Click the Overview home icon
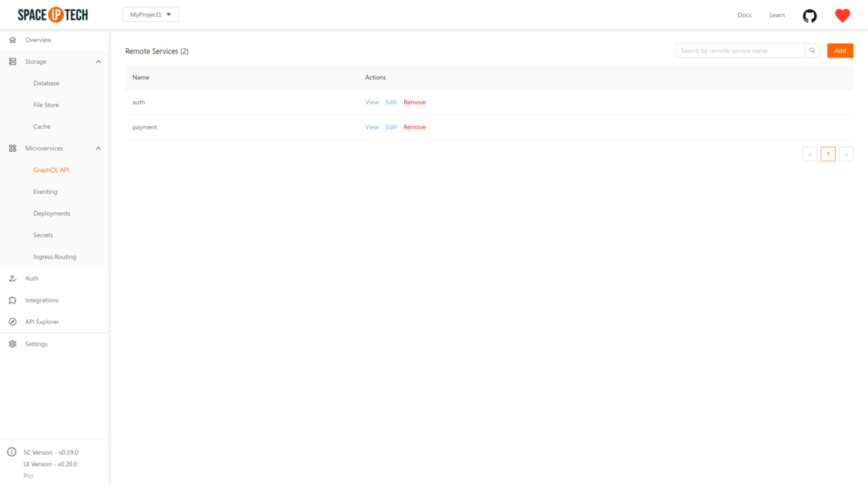868x488 pixels. point(12,40)
